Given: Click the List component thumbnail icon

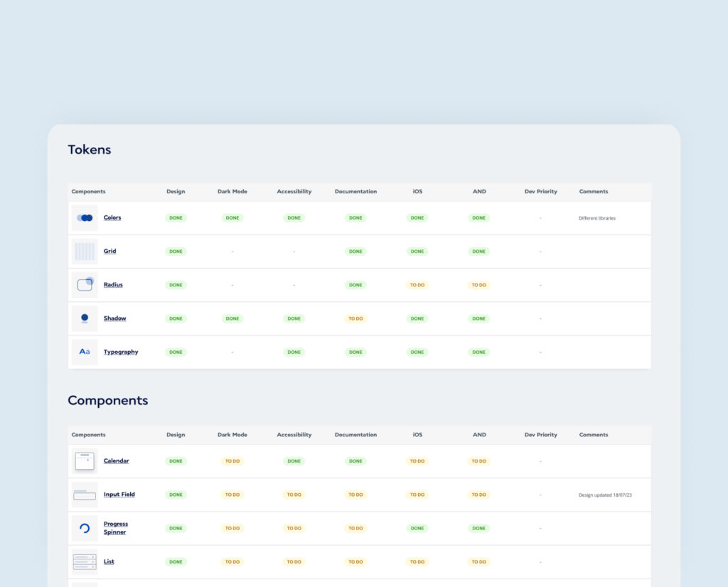Looking at the screenshot, I should (x=85, y=561).
